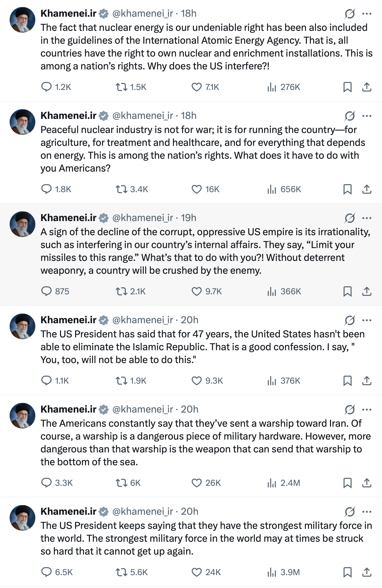Viewport: 382px width, 588px height.
Task: Open profile photo on the 47 years tweet
Action: tap(22, 326)
